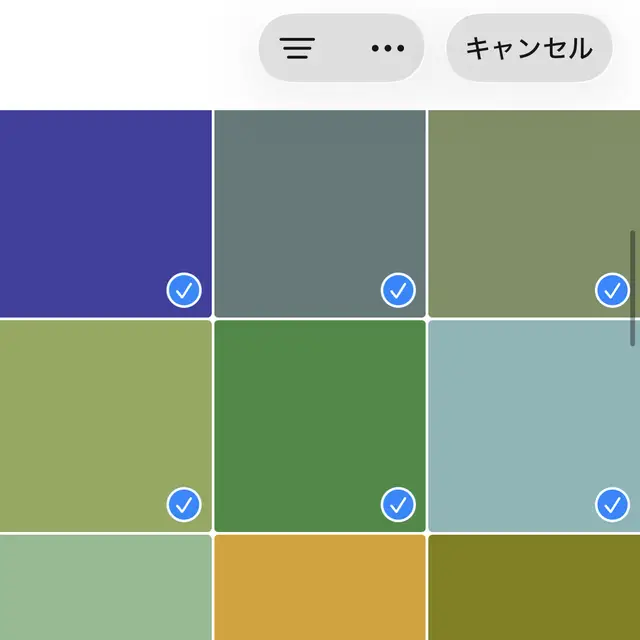Click the pill toolbar holding filter and more icons

click(x=342, y=48)
